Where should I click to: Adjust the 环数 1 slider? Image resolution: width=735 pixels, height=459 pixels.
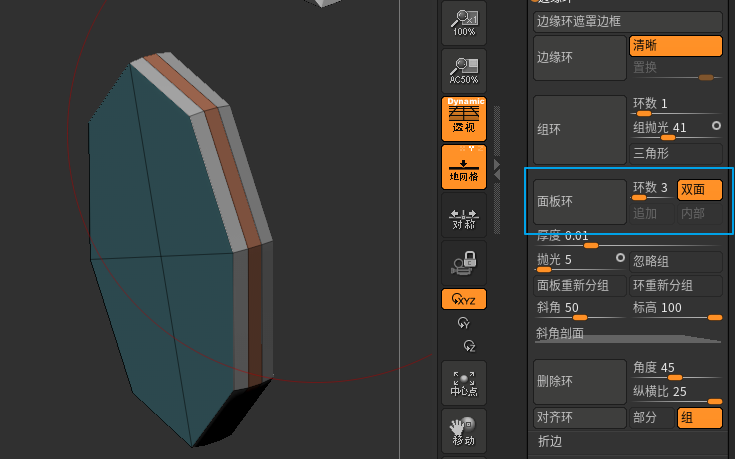tap(675, 106)
